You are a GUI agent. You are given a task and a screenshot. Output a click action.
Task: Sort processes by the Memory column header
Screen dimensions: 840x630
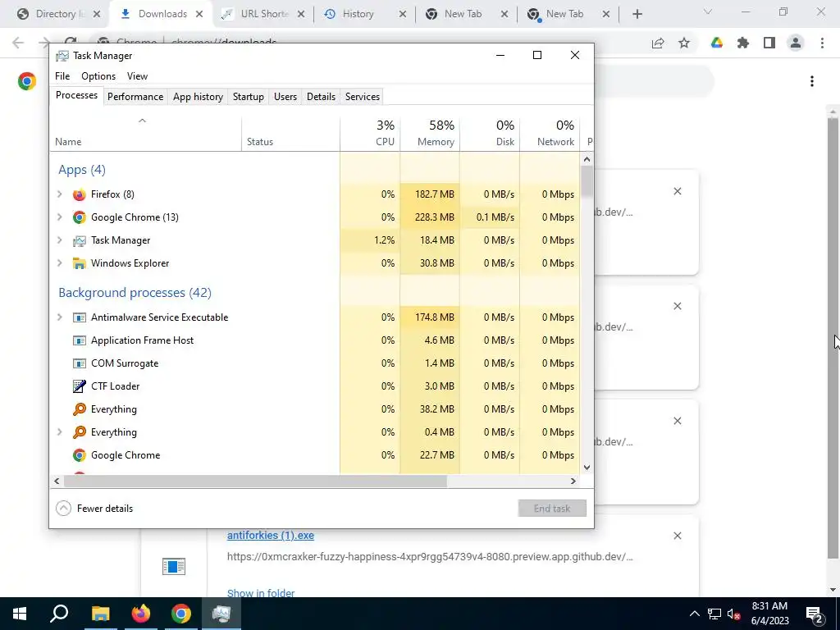tap(430, 133)
